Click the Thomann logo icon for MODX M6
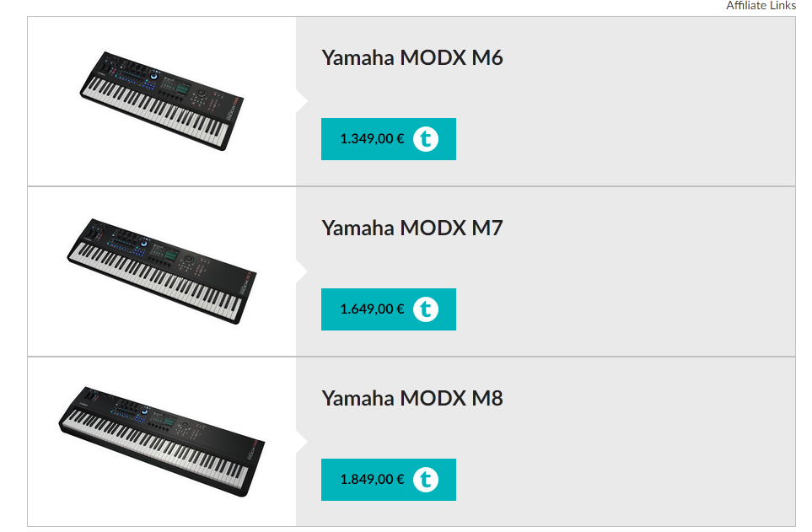The image size is (812, 532). pos(426,139)
